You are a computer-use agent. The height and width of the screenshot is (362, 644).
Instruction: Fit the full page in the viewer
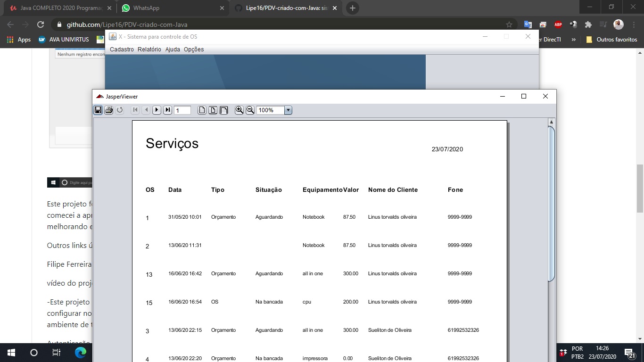tap(213, 110)
